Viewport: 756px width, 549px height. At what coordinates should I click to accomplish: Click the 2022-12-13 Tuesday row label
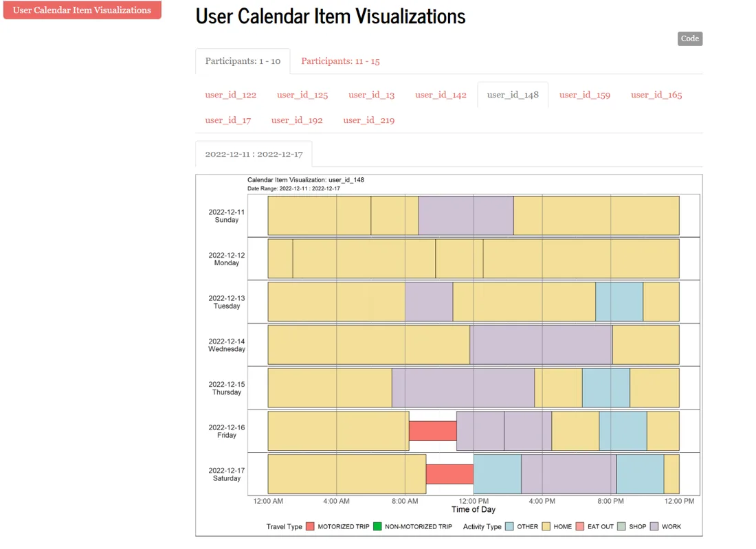pyautogui.click(x=226, y=302)
